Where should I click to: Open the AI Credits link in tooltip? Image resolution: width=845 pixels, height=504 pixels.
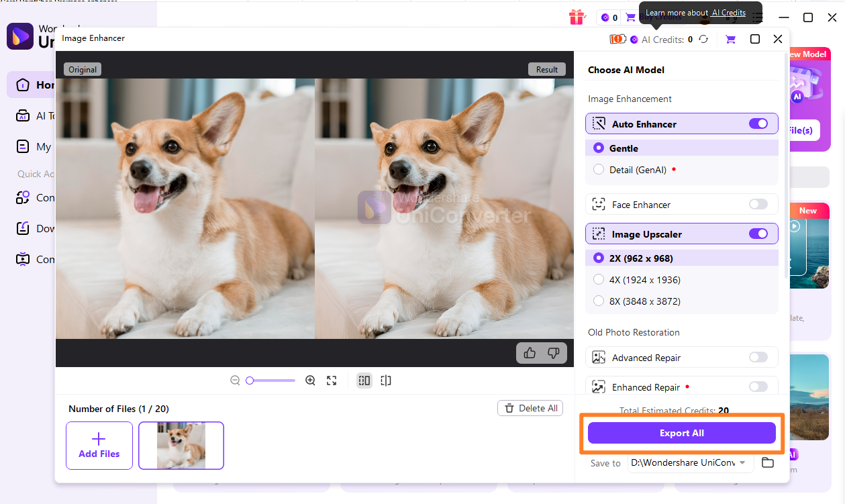[728, 13]
